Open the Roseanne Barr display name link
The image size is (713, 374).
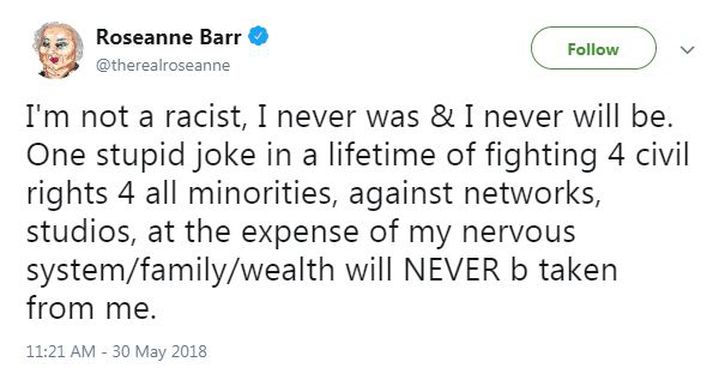168,37
